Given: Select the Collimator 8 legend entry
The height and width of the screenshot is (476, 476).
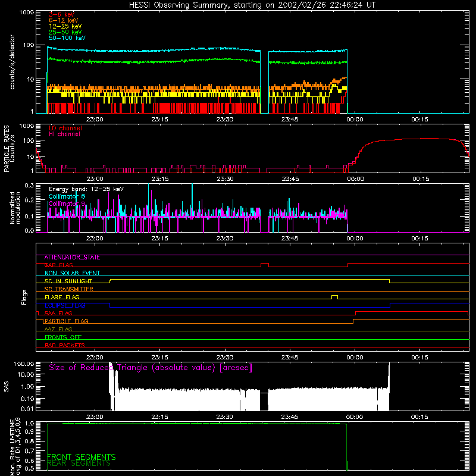Looking at the screenshot, I should coord(67,196).
